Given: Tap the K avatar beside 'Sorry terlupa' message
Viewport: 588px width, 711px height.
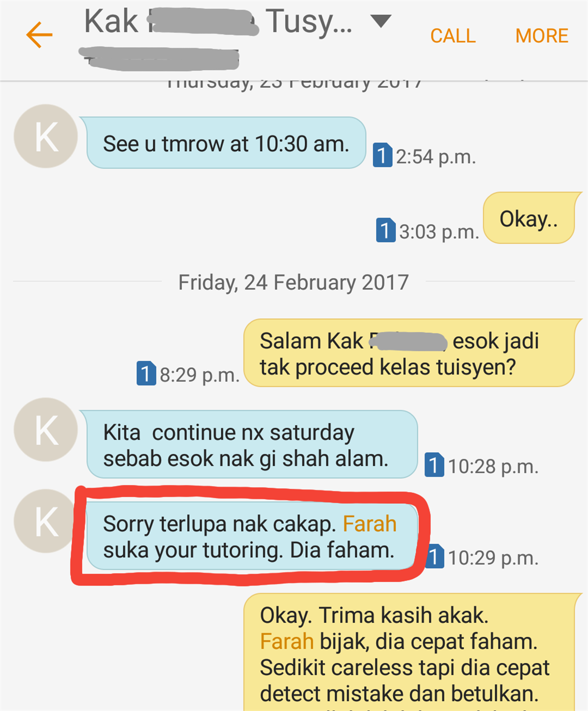Looking at the screenshot, I should [x=46, y=521].
